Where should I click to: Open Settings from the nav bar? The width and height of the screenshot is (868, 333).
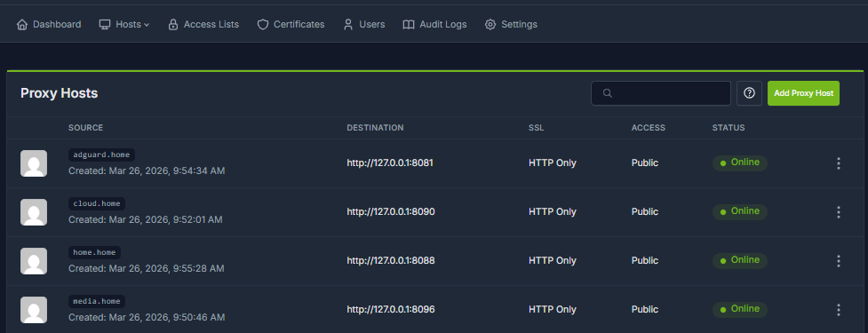tap(511, 24)
